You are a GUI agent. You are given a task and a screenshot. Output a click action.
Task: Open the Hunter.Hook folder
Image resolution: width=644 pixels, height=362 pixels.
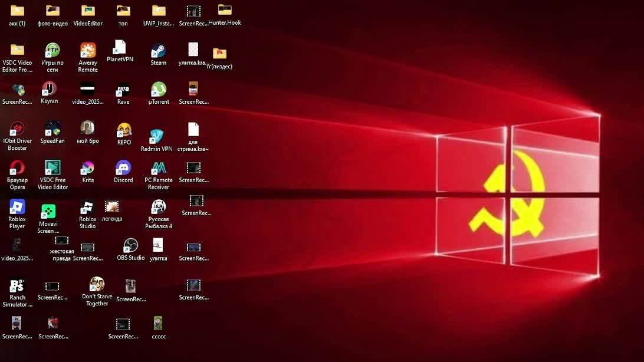(x=225, y=10)
